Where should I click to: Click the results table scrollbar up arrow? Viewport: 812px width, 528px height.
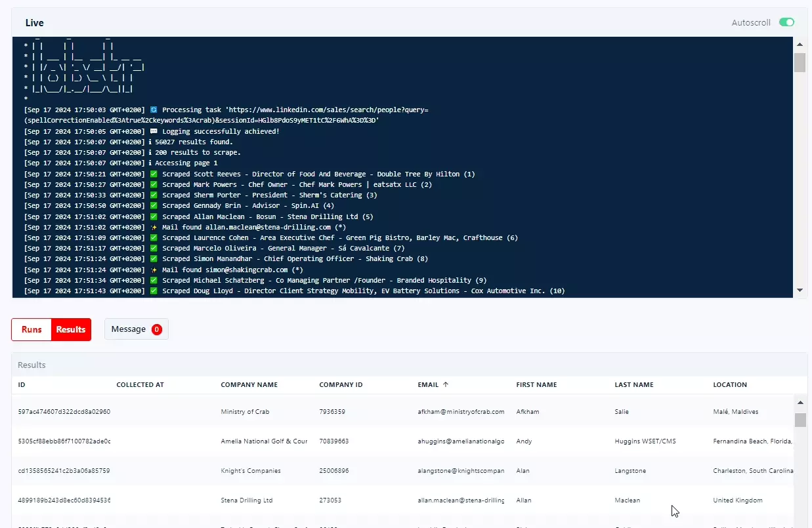[800, 403]
